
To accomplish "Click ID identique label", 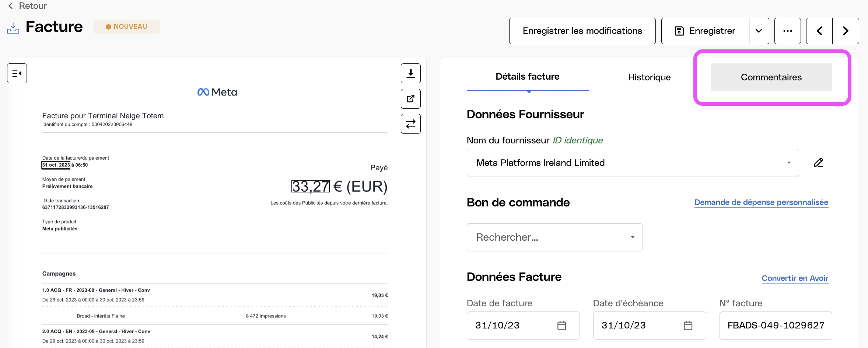I will [578, 140].
